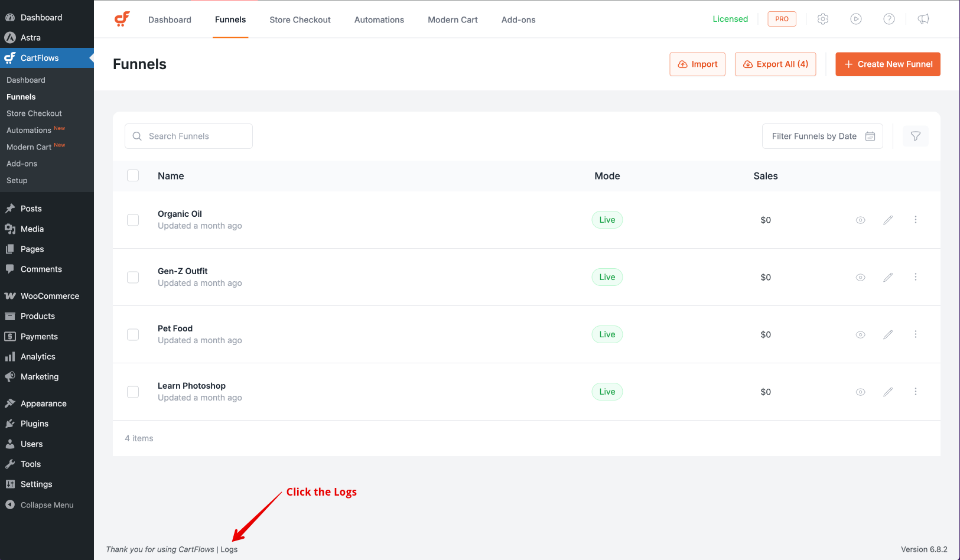Edit the Learn Photoshop funnel with pencil icon
Screen dimensions: 960x560
click(x=888, y=392)
